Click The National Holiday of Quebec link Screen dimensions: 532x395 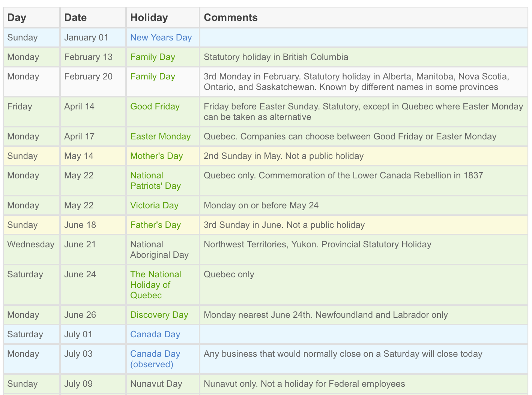155,285
